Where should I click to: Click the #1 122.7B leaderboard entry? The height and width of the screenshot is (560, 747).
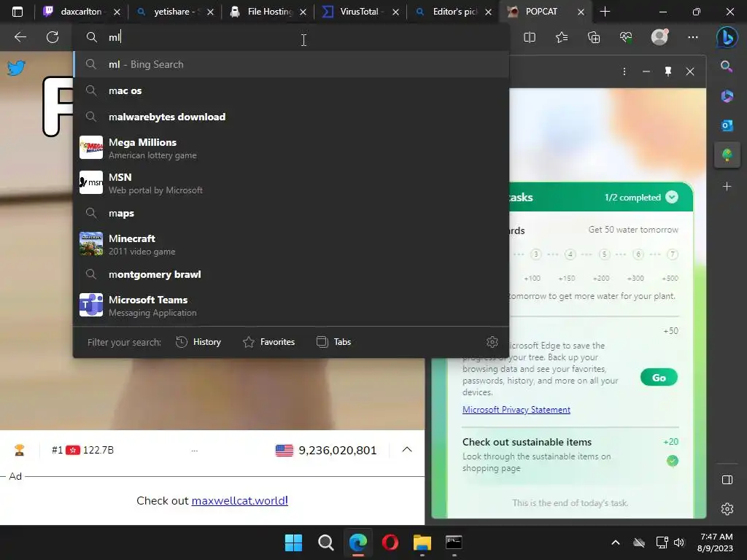click(x=82, y=450)
